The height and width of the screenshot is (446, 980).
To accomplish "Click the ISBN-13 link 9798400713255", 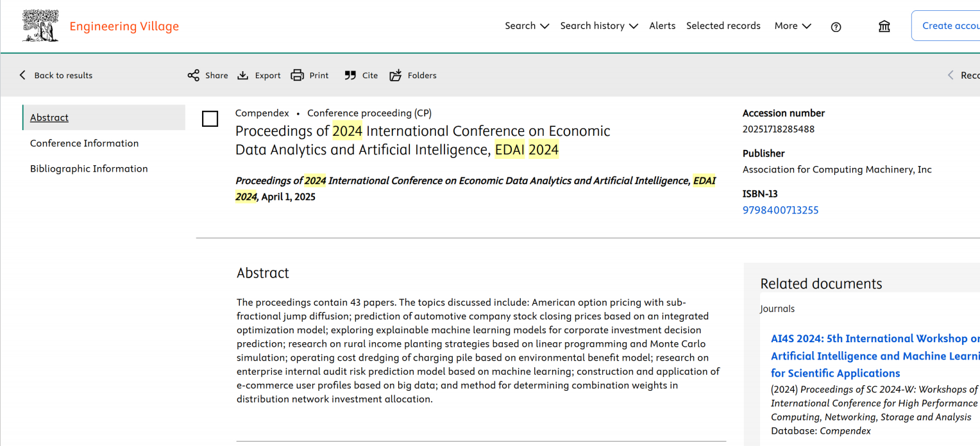I will (x=781, y=210).
